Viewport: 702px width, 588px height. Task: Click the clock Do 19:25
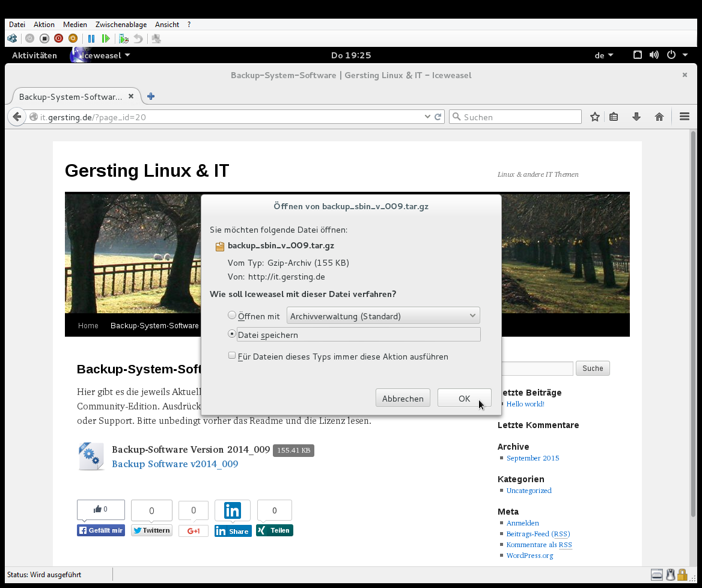(351, 55)
